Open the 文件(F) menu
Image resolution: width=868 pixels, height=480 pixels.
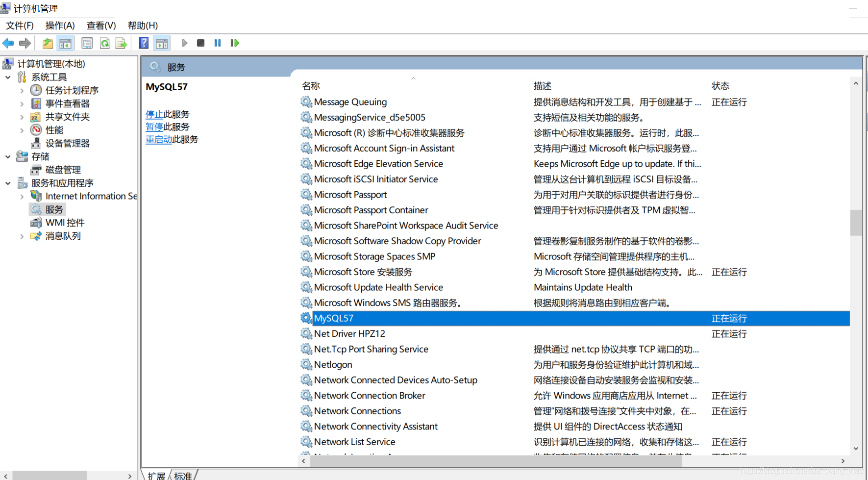click(20, 25)
